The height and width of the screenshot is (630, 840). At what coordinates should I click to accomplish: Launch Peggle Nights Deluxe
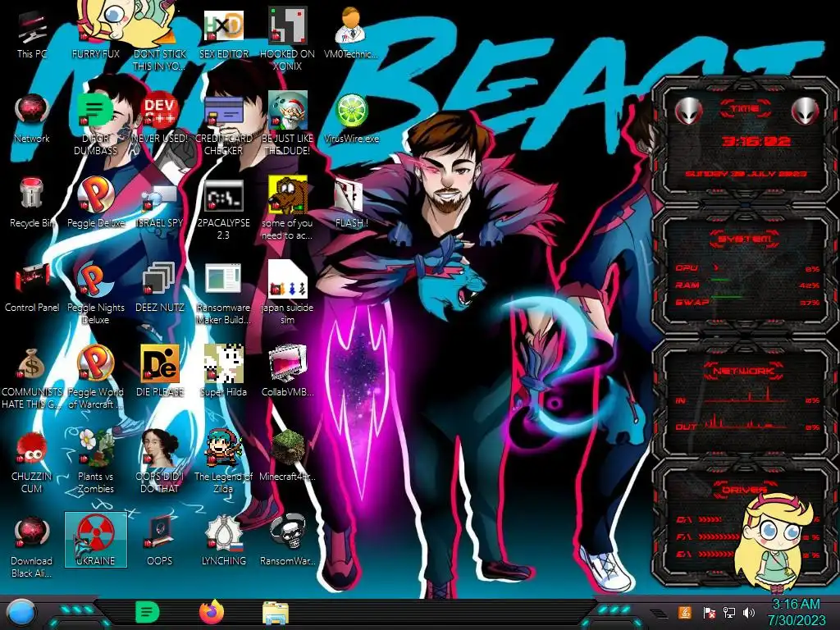96,293
